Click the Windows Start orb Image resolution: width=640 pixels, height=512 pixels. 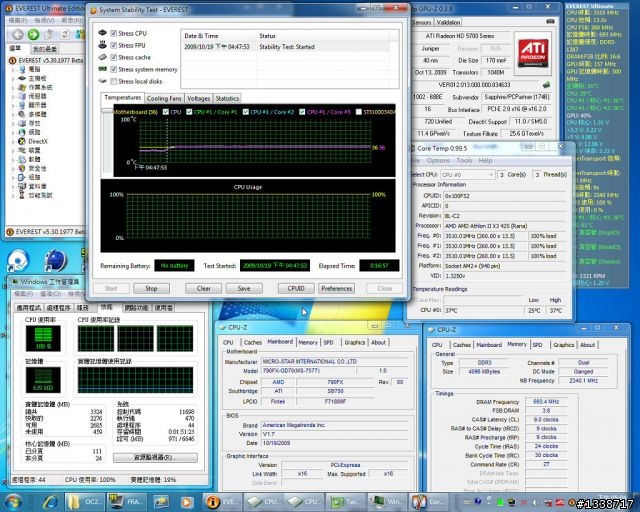(x=14, y=499)
